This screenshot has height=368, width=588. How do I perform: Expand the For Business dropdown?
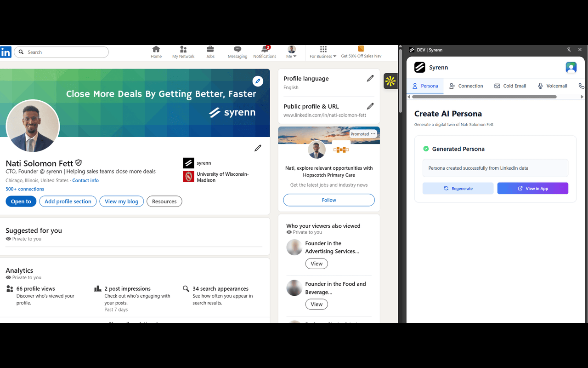click(x=323, y=52)
